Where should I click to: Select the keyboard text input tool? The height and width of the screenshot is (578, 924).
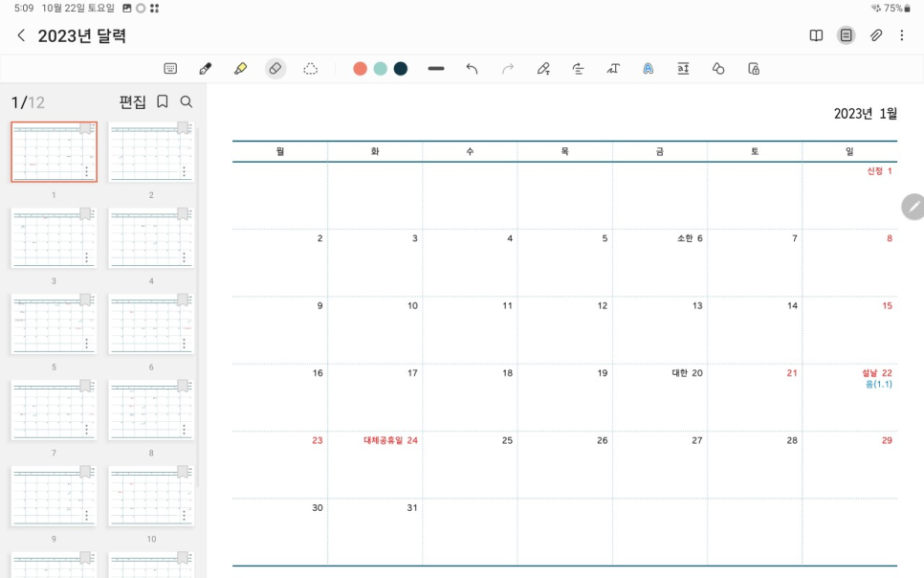(170, 68)
